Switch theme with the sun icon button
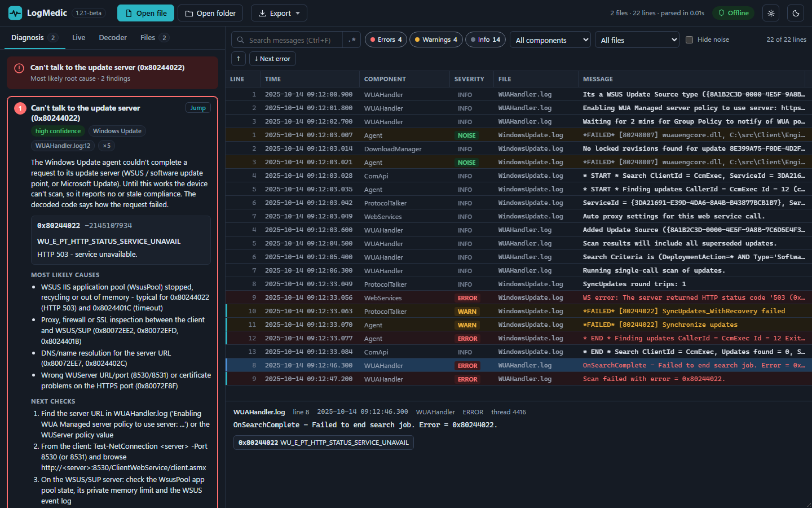This screenshot has width=812, height=508. pyautogui.click(x=771, y=13)
